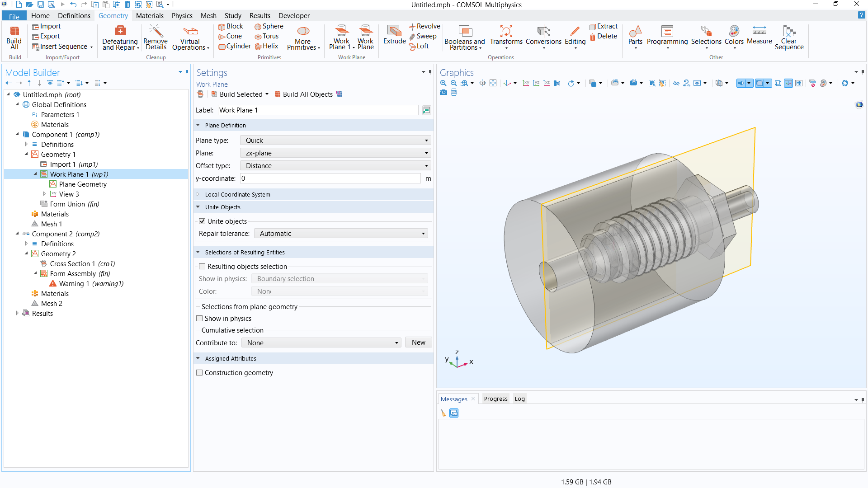This screenshot has width=868, height=488.
Task: Open the zx-plane Plane dropdown
Action: coord(335,153)
